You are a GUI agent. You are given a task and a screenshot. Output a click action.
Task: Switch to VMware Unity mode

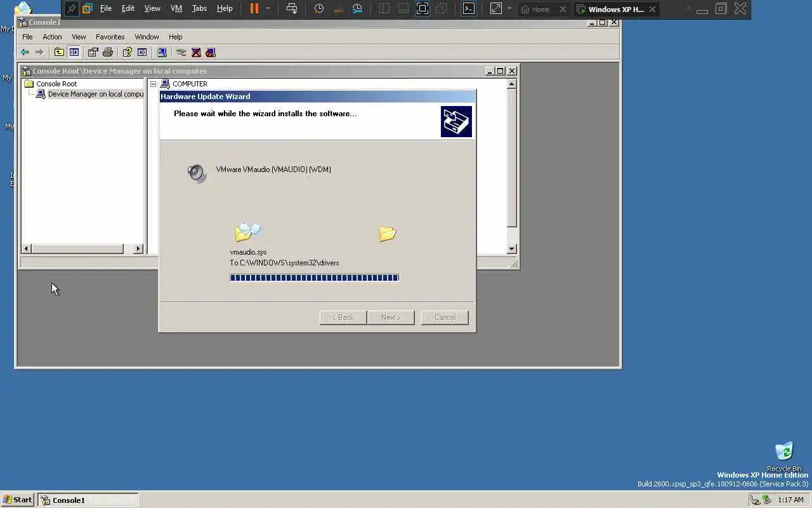[x=442, y=9]
